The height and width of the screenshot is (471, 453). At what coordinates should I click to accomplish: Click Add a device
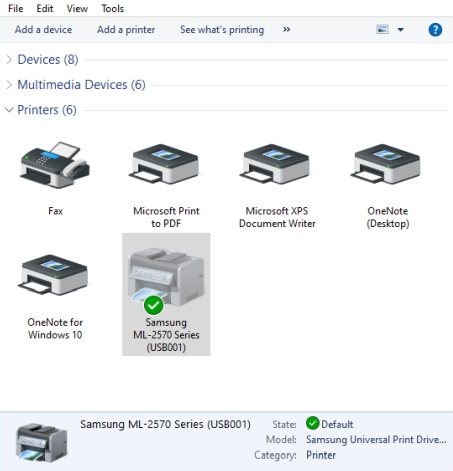pos(43,30)
